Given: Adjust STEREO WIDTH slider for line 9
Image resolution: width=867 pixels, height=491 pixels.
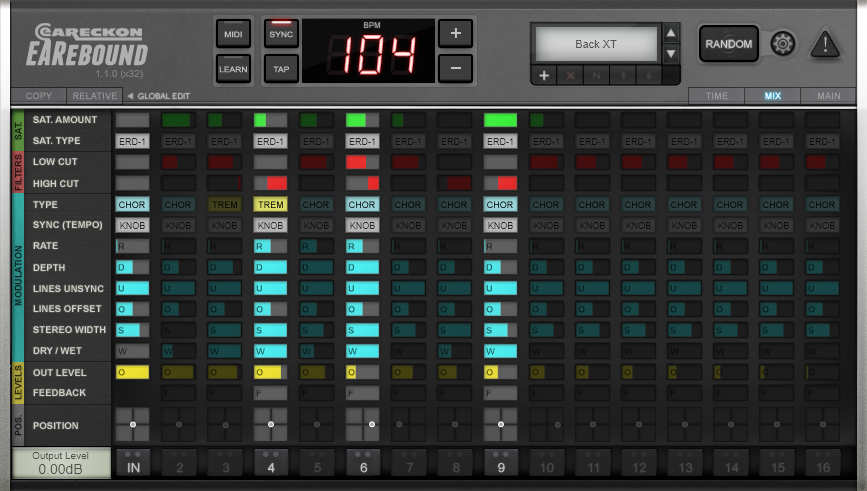Looking at the screenshot, I should (x=500, y=330).
